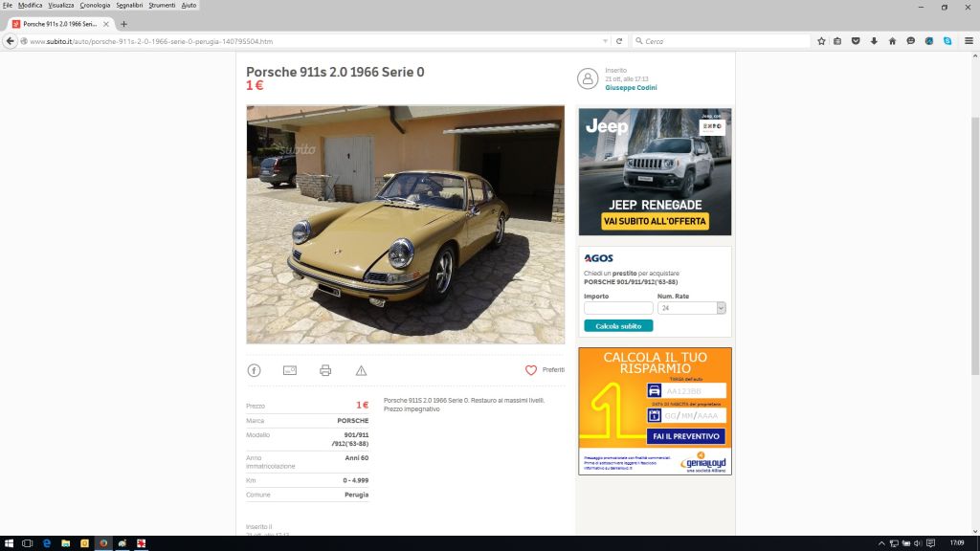Image resolution: width=980 pixels, height=551 pixels.
Task: Open the bookmarks list clipboard icon
Action: (x=837, y=41)
